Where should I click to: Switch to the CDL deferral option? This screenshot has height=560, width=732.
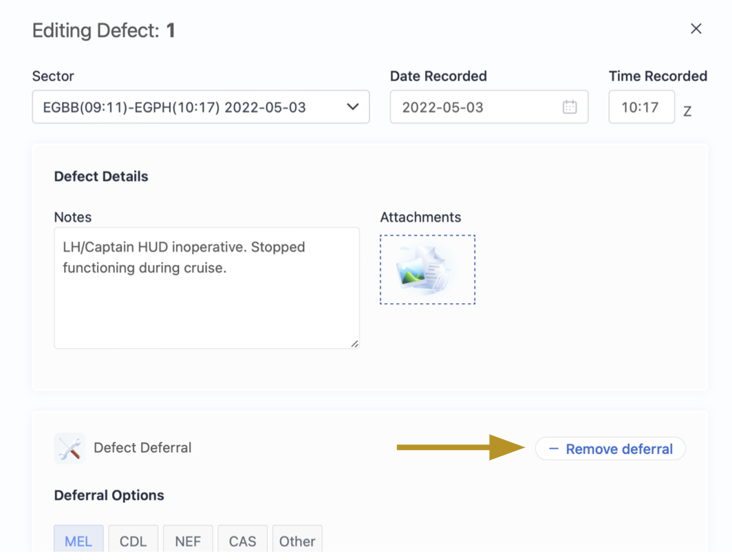pos(133,541)
